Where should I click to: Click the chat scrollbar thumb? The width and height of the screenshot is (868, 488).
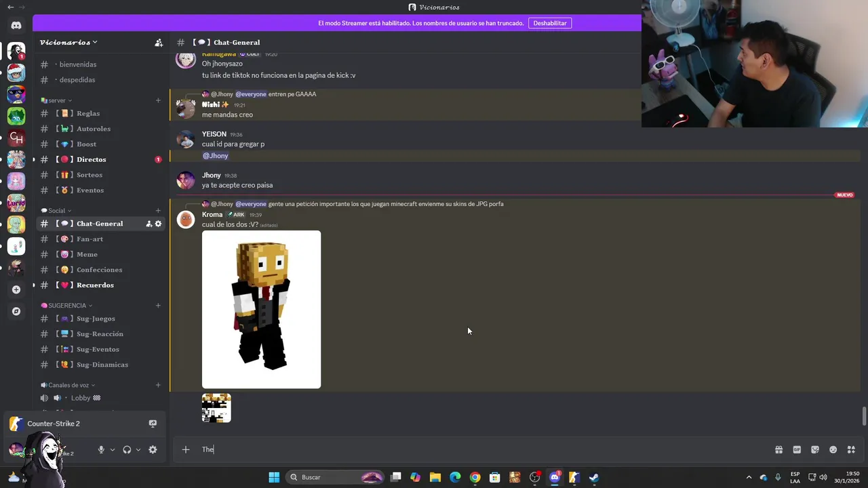863,416
